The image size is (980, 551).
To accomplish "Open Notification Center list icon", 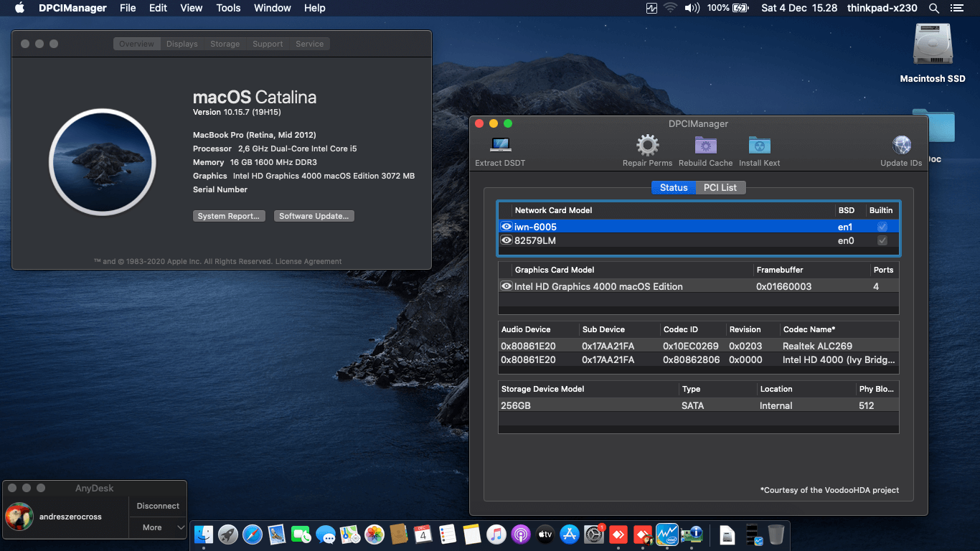I will [956, 8].
